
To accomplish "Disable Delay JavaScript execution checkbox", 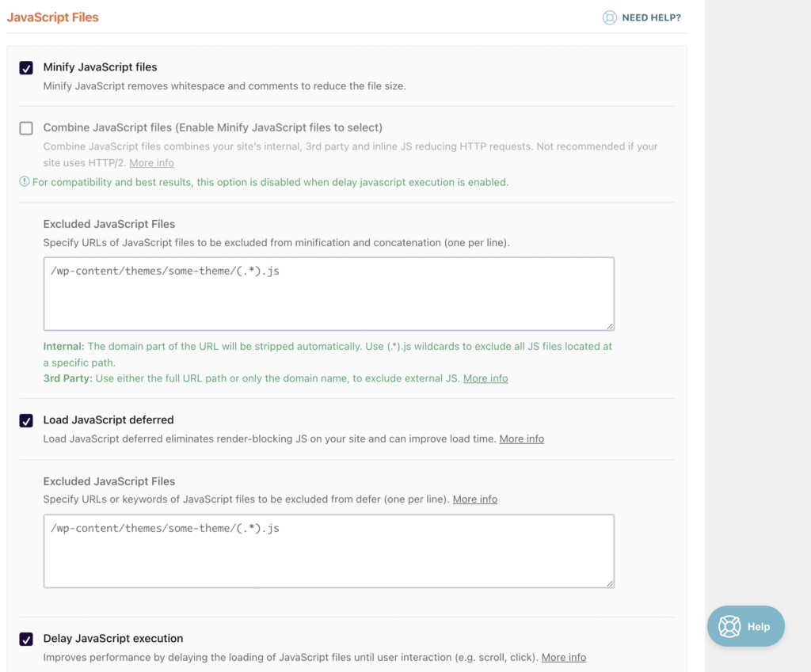I will [x=26, y=640].
